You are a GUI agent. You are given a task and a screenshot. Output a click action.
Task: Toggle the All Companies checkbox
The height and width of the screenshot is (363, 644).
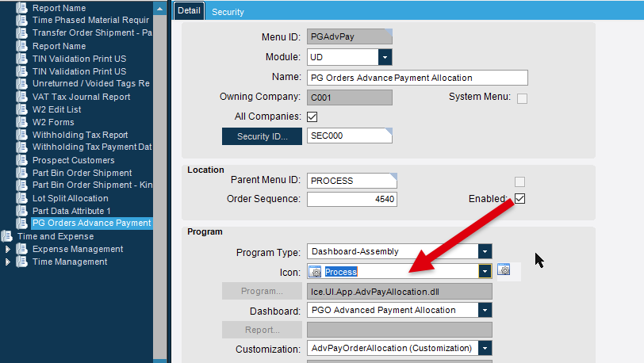(312, 117)
